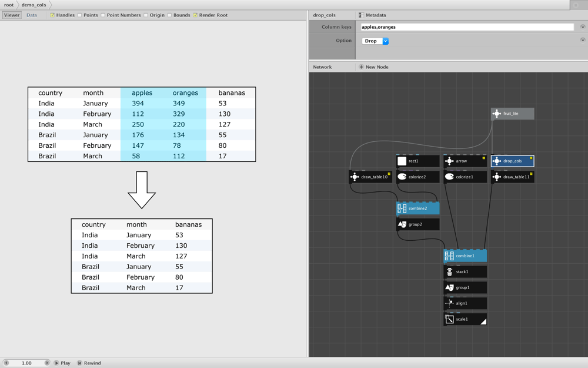The width and height of the screenshot is (588, 368).
Task: Expand the Option row menu arrow
Action: click(x=583, y=40)
